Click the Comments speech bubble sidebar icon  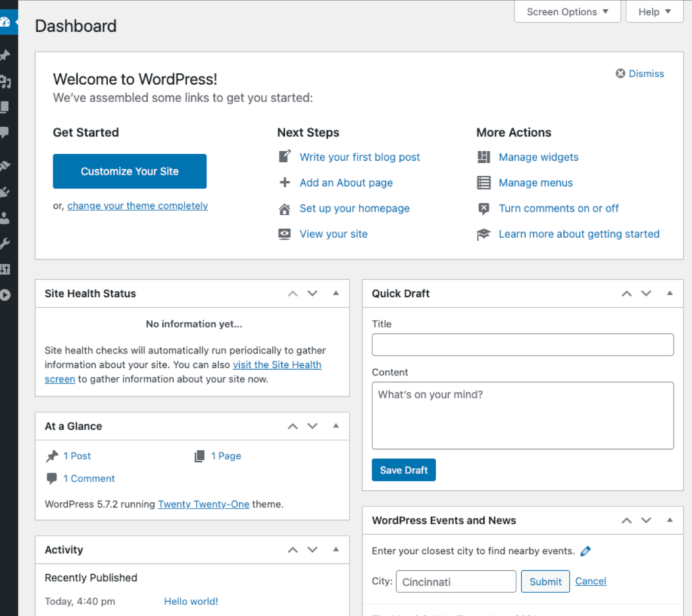(x=5, y=133)
